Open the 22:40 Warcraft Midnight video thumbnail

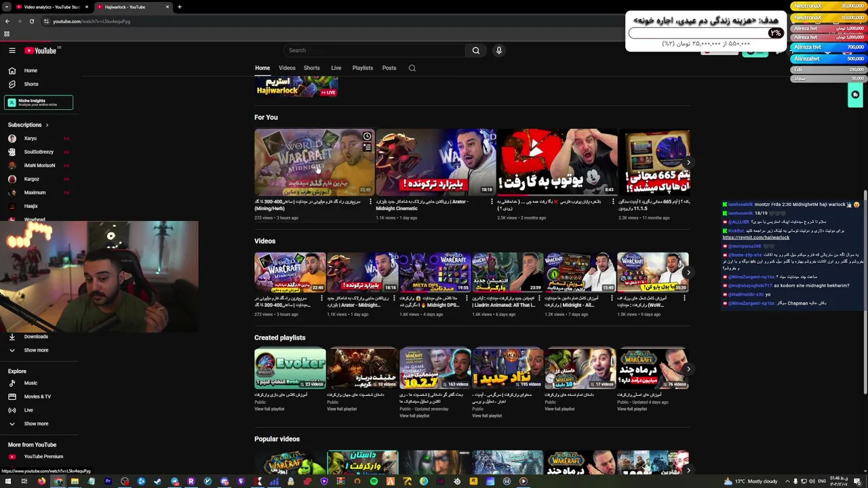tap(314, 162)
